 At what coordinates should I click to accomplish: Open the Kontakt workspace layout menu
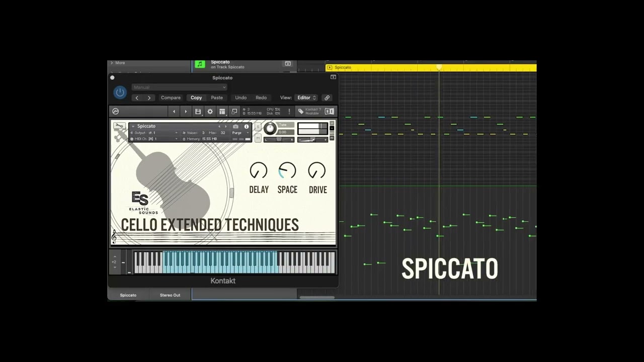[222, 112]
